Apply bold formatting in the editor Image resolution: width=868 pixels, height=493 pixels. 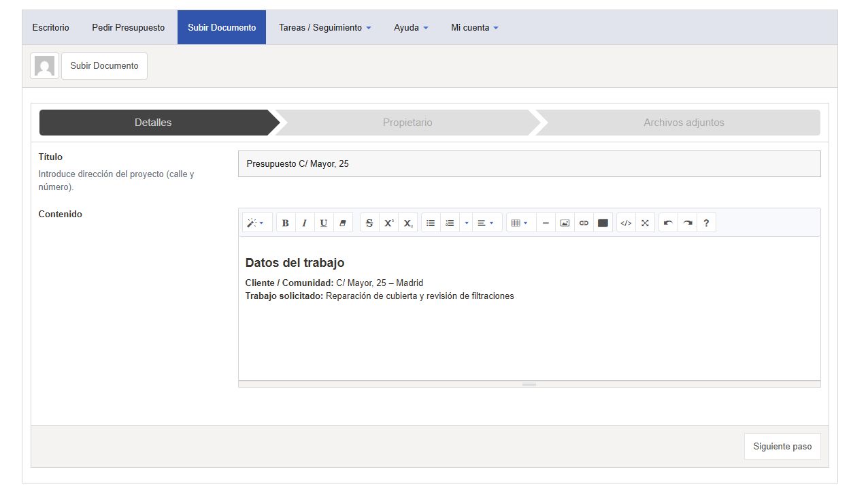coord(285,222)
